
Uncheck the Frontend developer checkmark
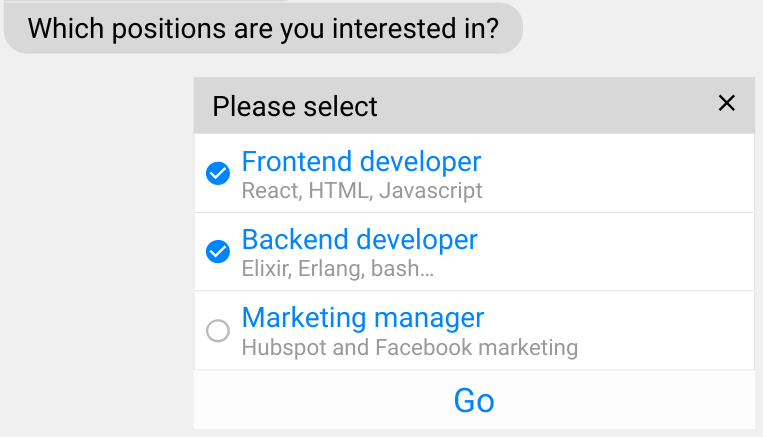tap(218, 174)
